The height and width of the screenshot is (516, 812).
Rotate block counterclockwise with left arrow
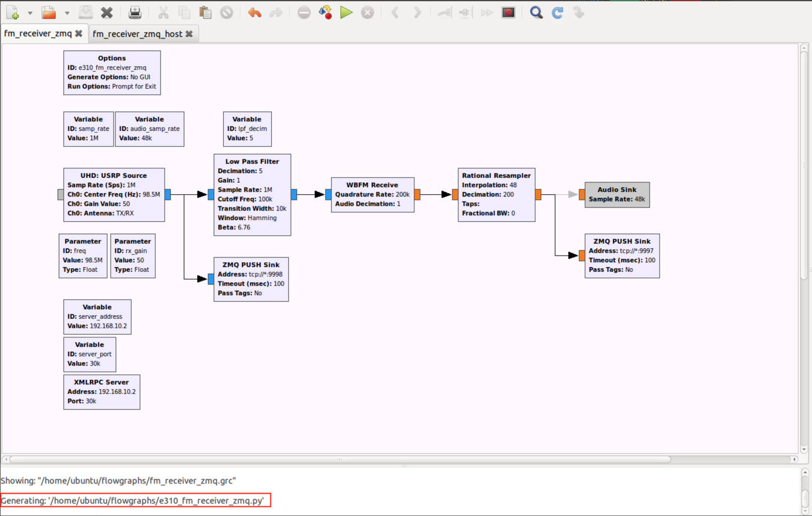pos(395,12)
